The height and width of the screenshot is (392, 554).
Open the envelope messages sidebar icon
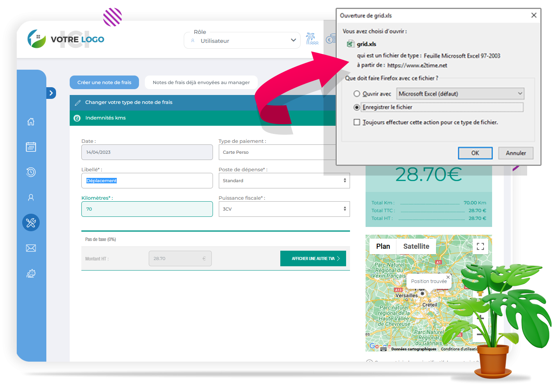coord(31,248)
